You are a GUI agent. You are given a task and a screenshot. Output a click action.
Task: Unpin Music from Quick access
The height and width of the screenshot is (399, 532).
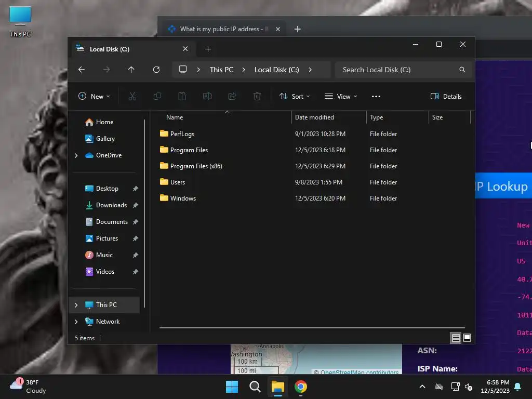click(136, 255)
